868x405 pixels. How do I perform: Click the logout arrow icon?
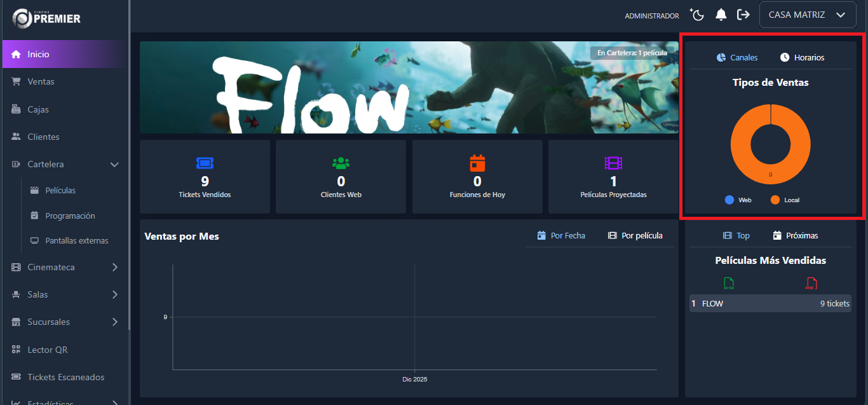(x=743, y=15)
